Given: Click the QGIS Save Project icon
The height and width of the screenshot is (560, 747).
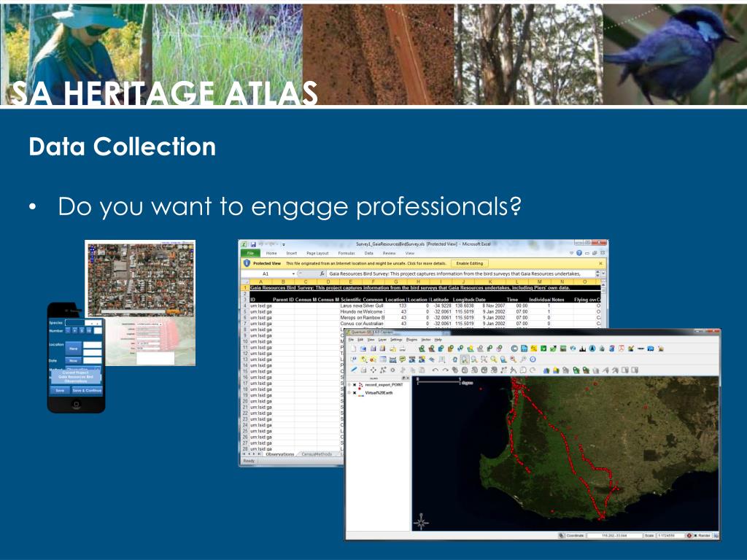Looking at the screenshot, I should 373,349.
